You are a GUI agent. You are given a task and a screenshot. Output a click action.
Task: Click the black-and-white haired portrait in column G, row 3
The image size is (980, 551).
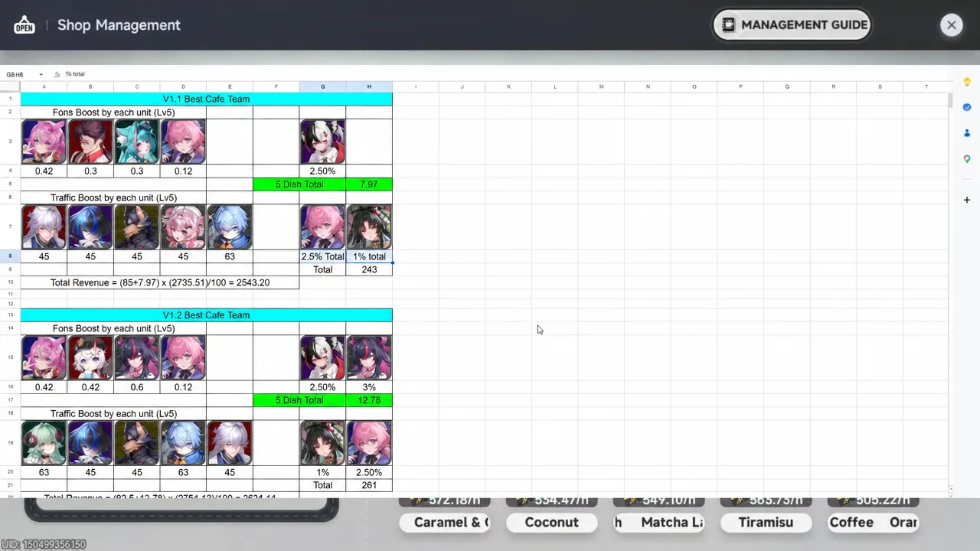[x=322, y=142]
